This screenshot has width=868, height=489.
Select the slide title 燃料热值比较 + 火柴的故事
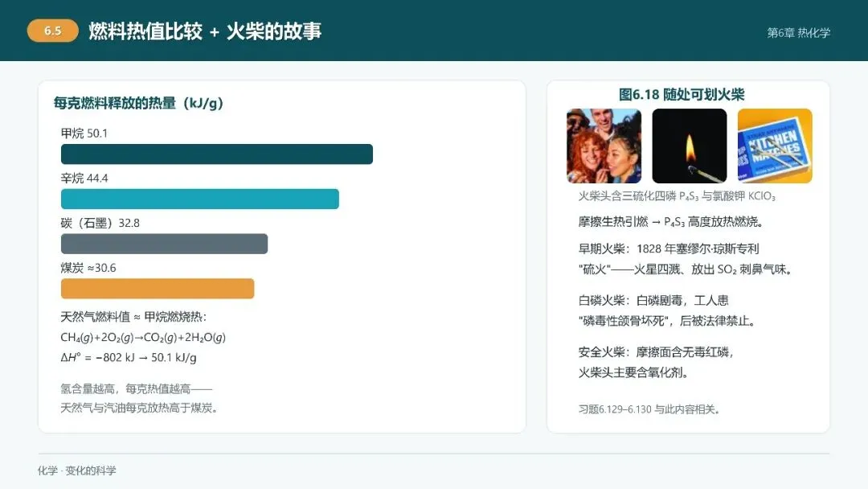point(205,31)
